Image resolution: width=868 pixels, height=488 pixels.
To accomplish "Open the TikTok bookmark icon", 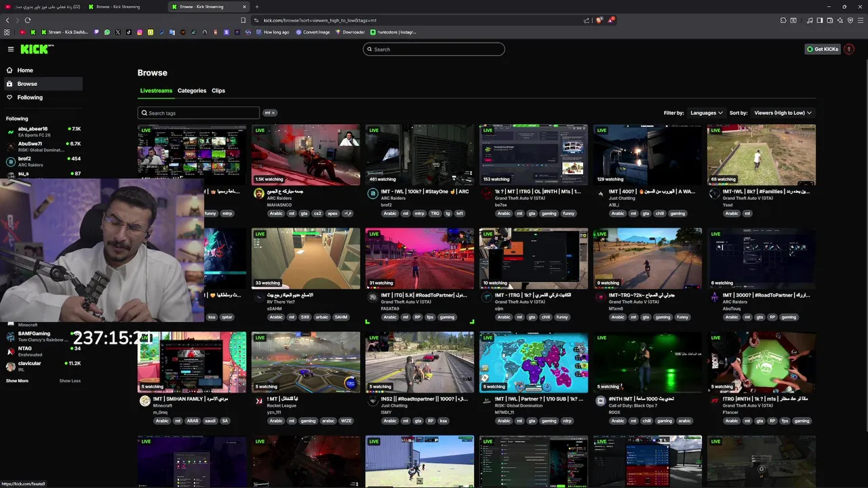I will pyautogui.click(x=129, y=32).
